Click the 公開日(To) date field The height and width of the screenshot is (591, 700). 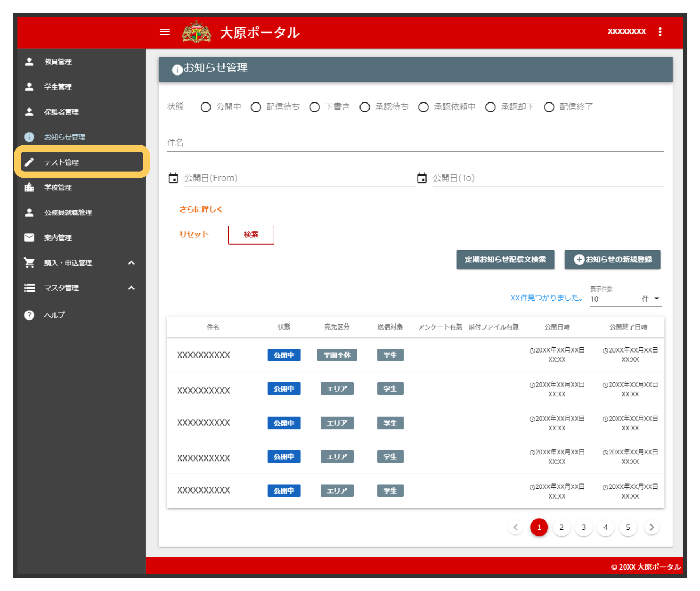pyautogui.click(x=548, y=178)
